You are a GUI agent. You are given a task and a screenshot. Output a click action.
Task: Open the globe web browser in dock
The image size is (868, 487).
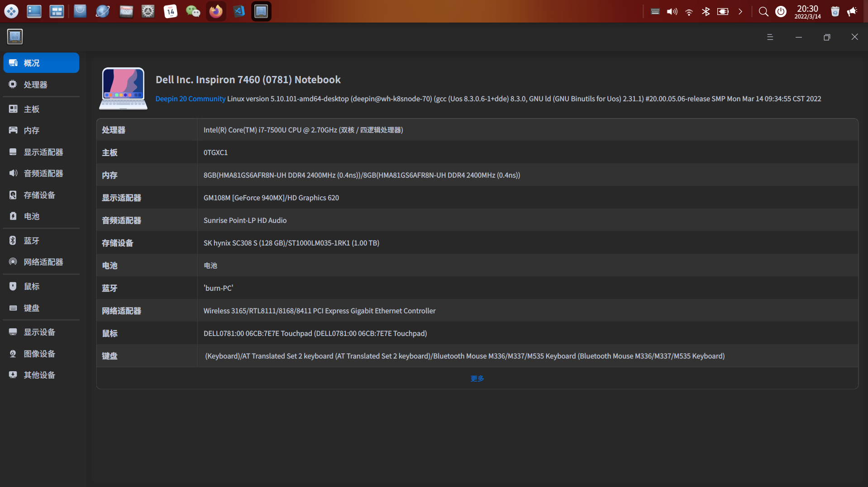click(x=103, y=11)
